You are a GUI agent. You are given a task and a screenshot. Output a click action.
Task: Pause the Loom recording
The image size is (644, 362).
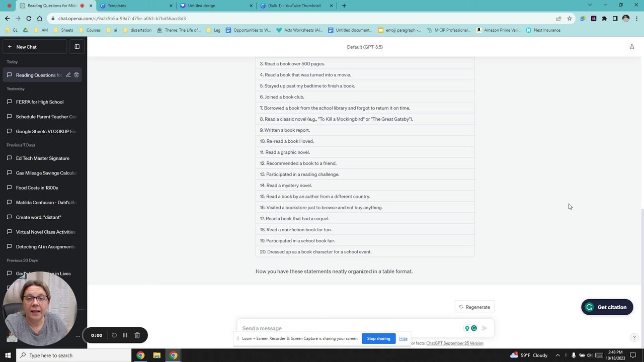tap(125, 335)
